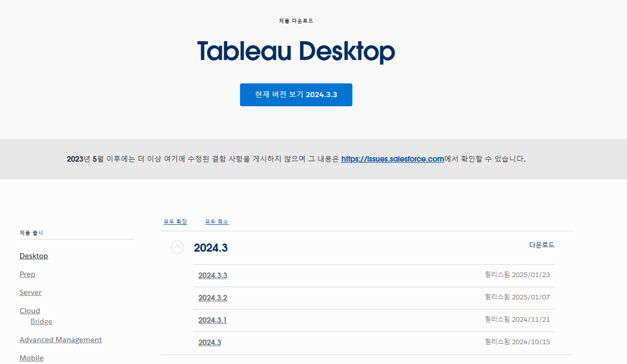
Task: Open the issues.salesforce.com link
Action: tap(393, 159)
